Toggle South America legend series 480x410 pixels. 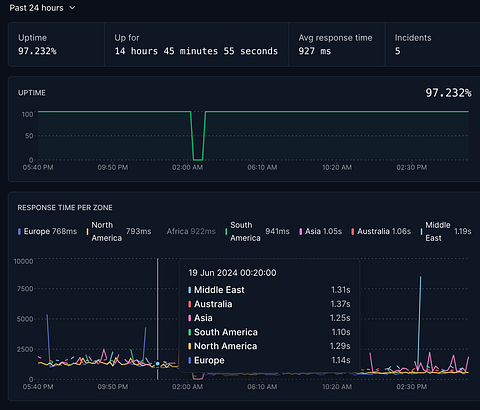point(257,231)
